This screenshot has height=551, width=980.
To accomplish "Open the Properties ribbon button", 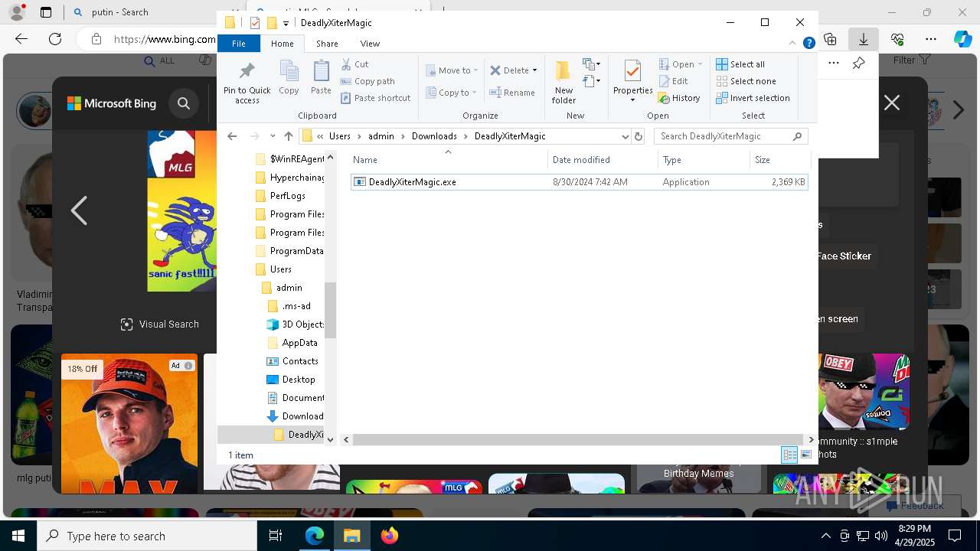I will pos(632,81).
